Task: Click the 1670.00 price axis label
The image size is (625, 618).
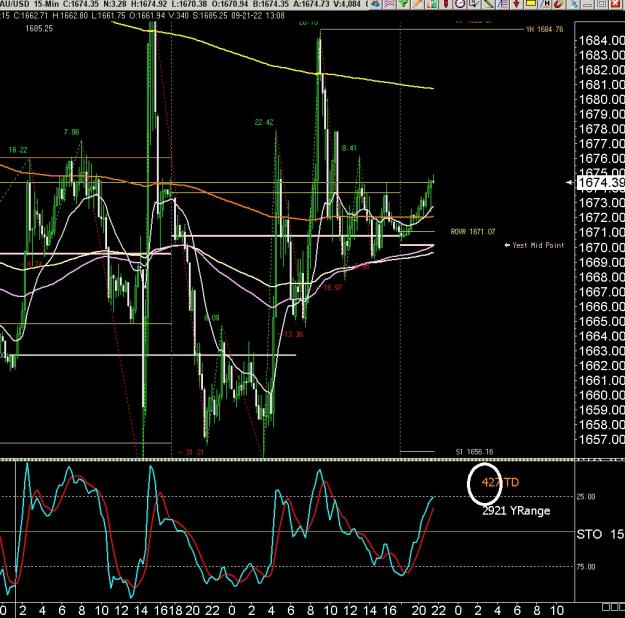Action: [x=601, y=247]
